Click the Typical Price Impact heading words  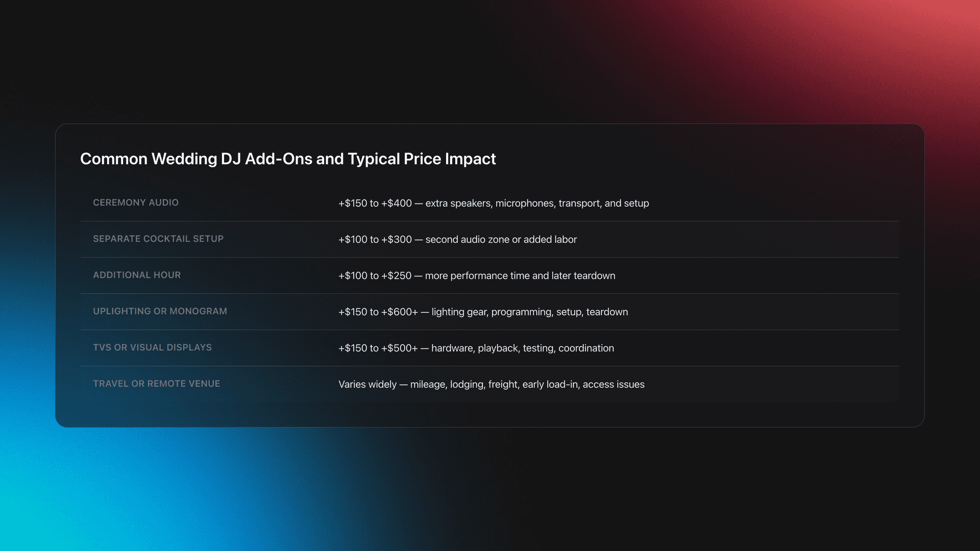click(x=422, y=159)
